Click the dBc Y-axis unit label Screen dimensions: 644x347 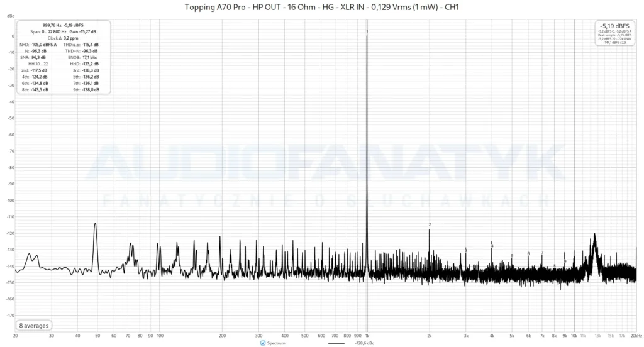pos(10,16)
